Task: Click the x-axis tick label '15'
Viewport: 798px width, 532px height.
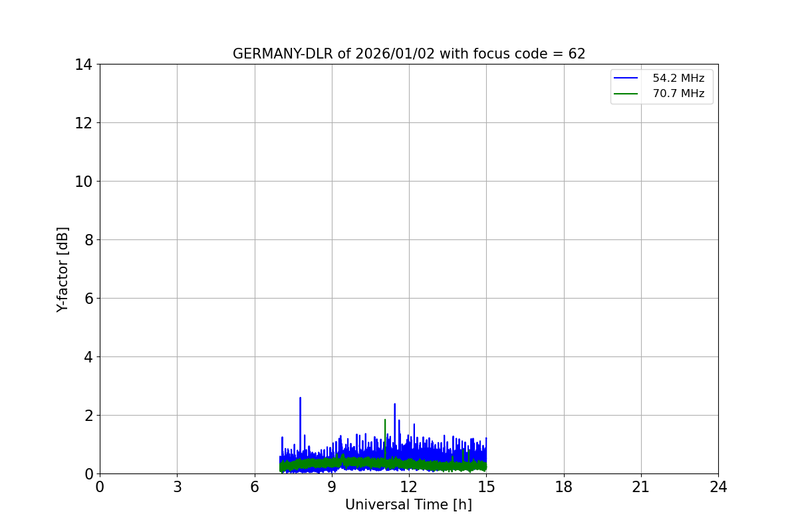Action: [x=486, y=487]
